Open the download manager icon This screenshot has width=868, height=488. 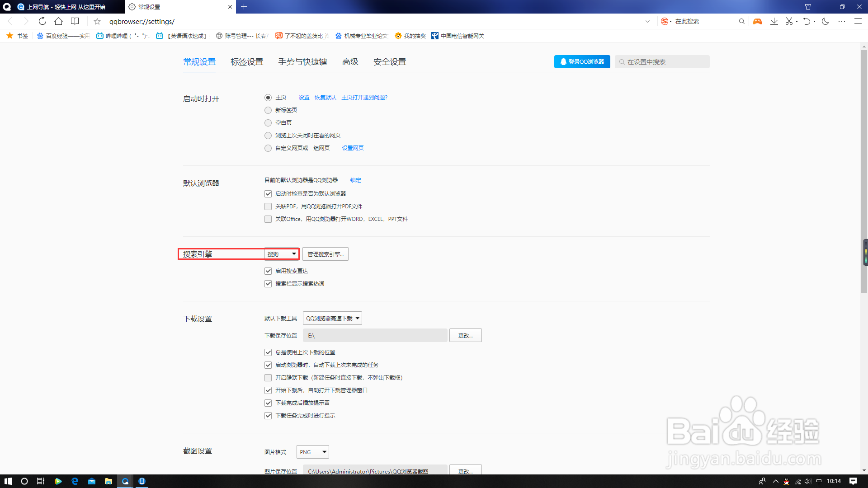pos(774,21)
